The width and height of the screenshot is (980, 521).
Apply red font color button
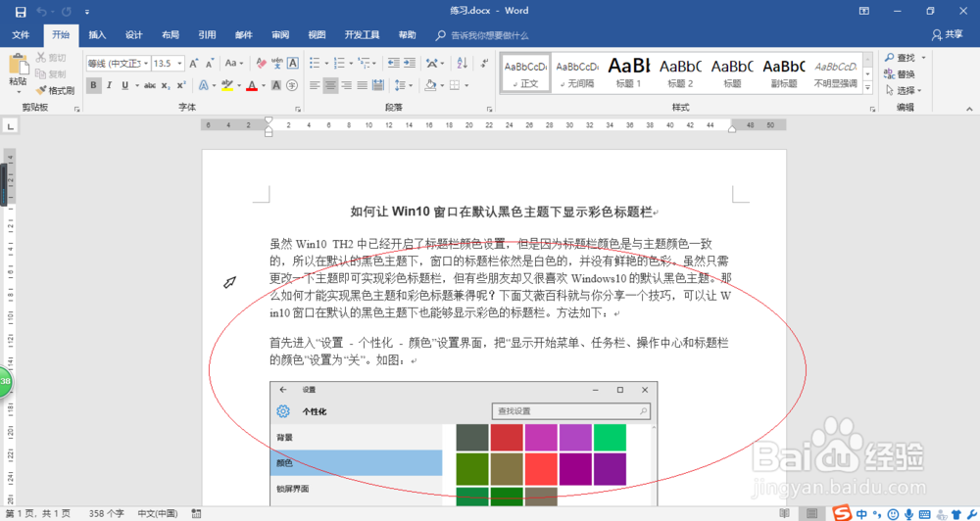point(252,85)
